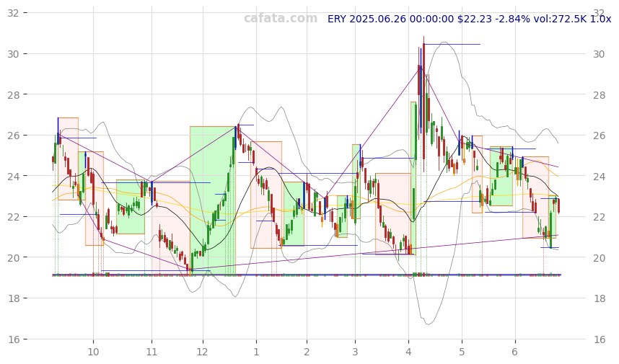The height and width of the screenshot is (364, 619).
Task: Select 28 on the left price axis
Action: click(x=13, y=94)
